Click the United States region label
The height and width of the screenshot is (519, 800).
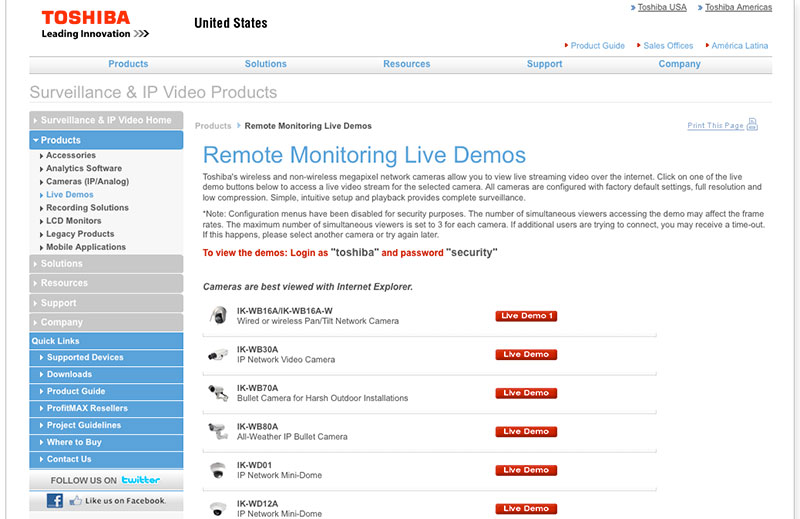231,23
